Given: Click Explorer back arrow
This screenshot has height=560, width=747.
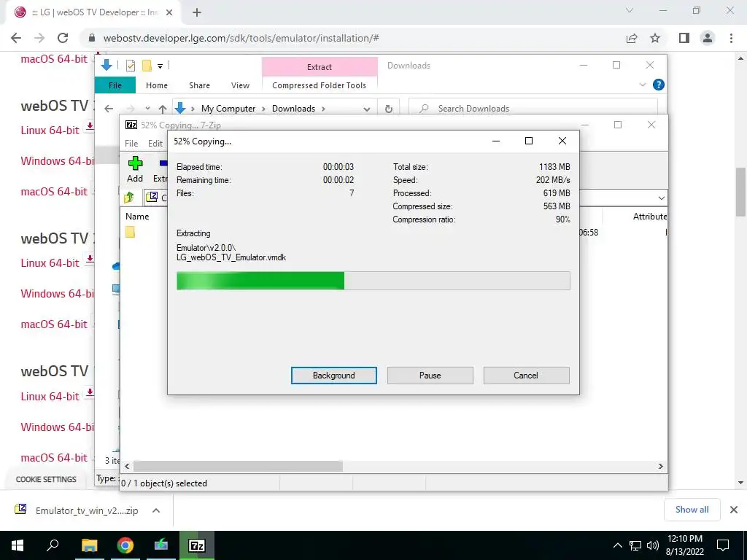Looking at the screenshot, I should click(109, 109).
